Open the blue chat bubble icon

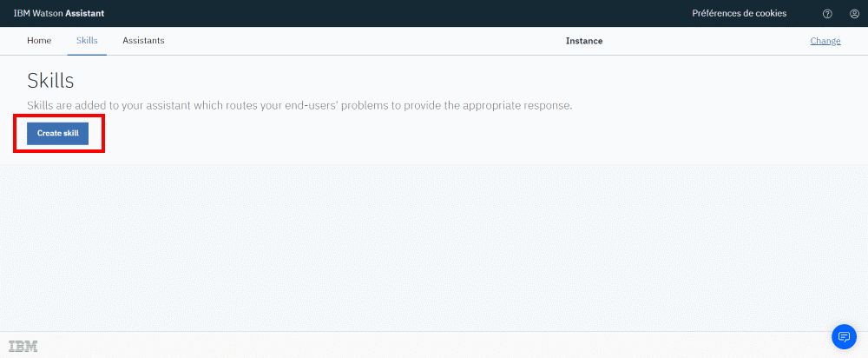(x=843, y=336)
